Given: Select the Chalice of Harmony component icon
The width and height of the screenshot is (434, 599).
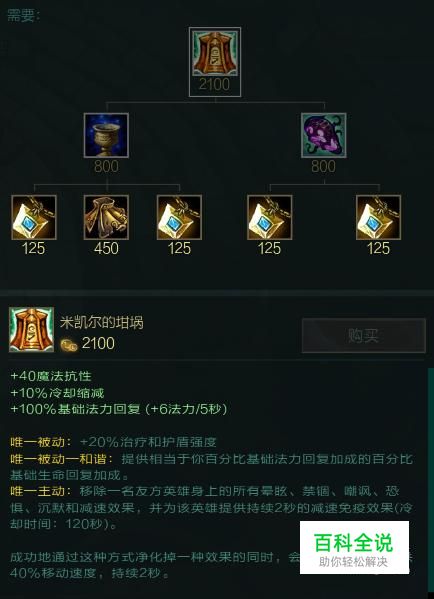Looking at the screenshot, I should pos(106,135).
